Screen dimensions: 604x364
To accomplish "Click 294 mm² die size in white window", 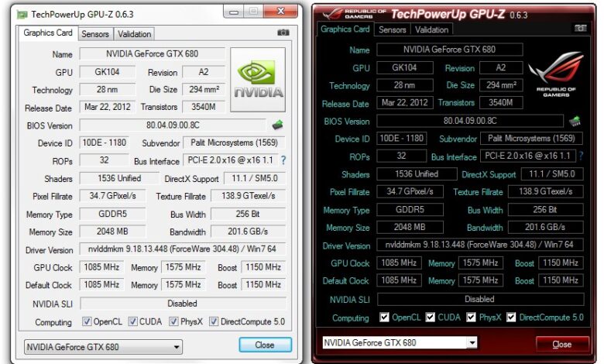I will tap(204, 89).
